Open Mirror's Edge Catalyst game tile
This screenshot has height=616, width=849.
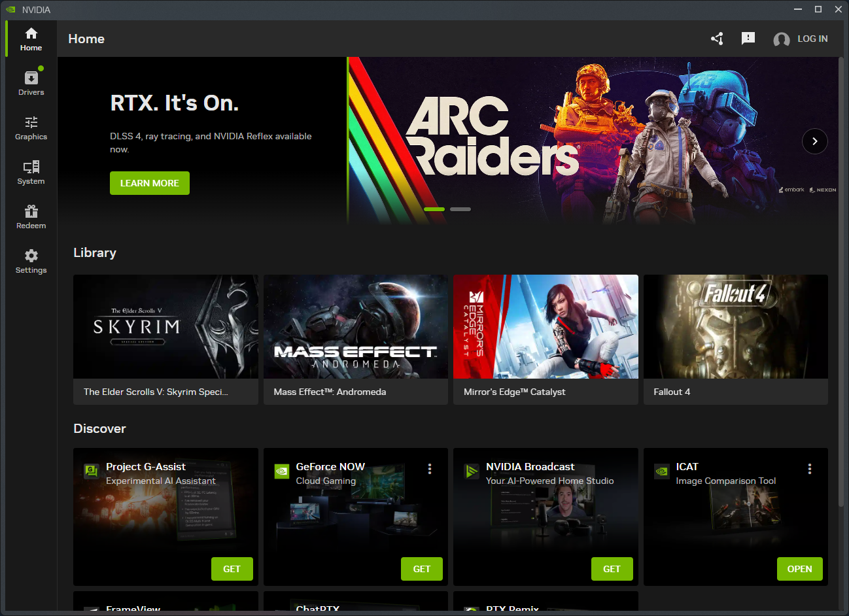pyautogui.click(x=546, y=339)
